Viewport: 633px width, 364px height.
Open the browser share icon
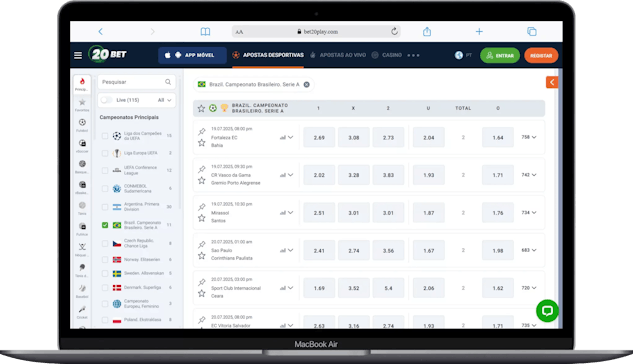coord(427,31)
